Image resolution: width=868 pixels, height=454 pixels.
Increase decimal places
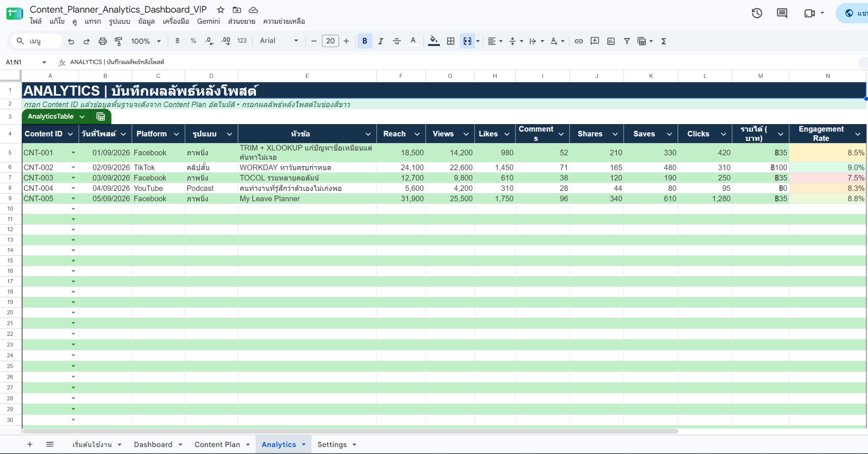coord(226,41)
